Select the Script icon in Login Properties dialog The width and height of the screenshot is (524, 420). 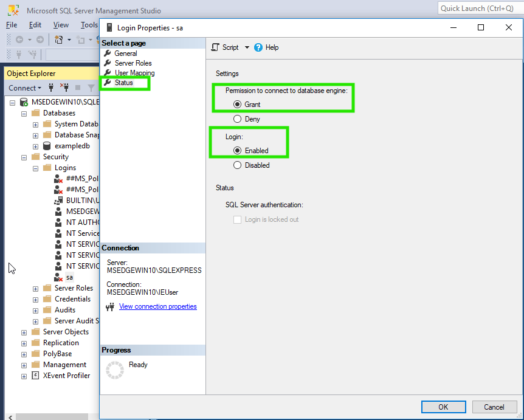(x=214, y=47)
